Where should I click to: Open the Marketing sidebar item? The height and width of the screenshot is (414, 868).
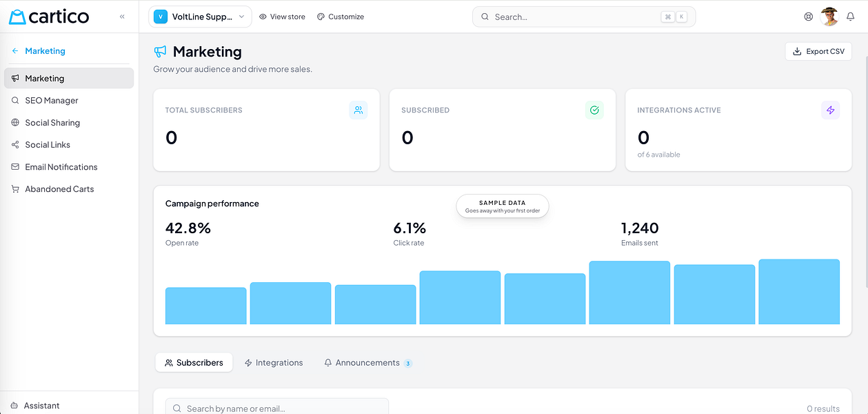pyautogui.click(x=69, y=78)
